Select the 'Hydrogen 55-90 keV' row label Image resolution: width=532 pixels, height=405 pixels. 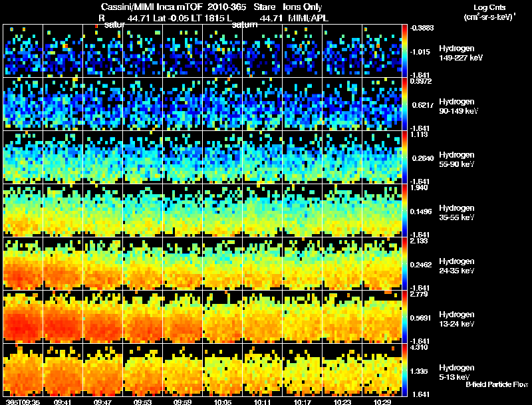pos(456,160)
